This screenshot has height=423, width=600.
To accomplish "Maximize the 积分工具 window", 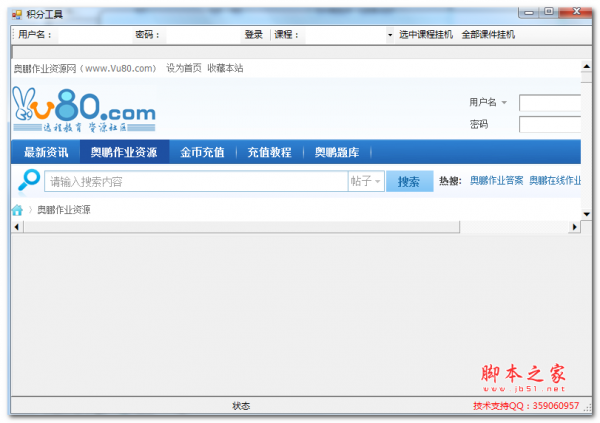I will [549, 11].
